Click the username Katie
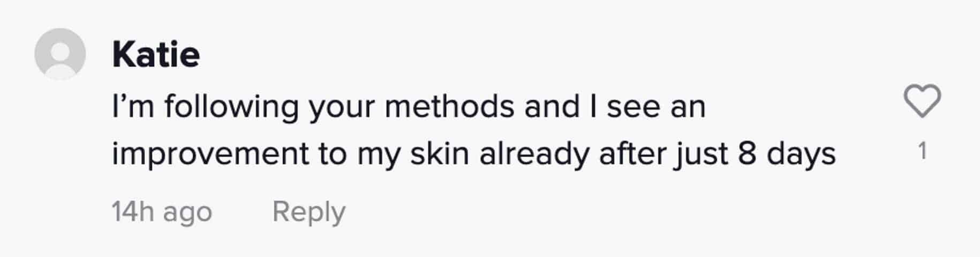 [x=156, y=55]
